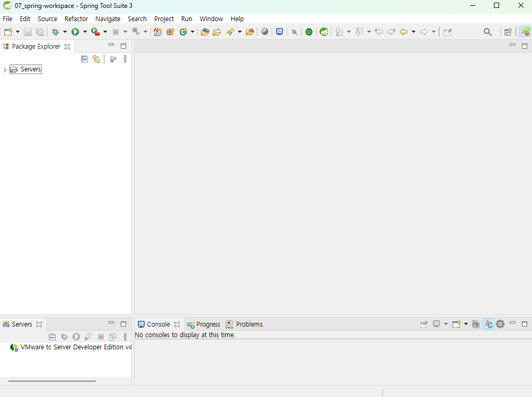Open the File menu
Viewport: 532px width, 397px height.
point(7,19)
